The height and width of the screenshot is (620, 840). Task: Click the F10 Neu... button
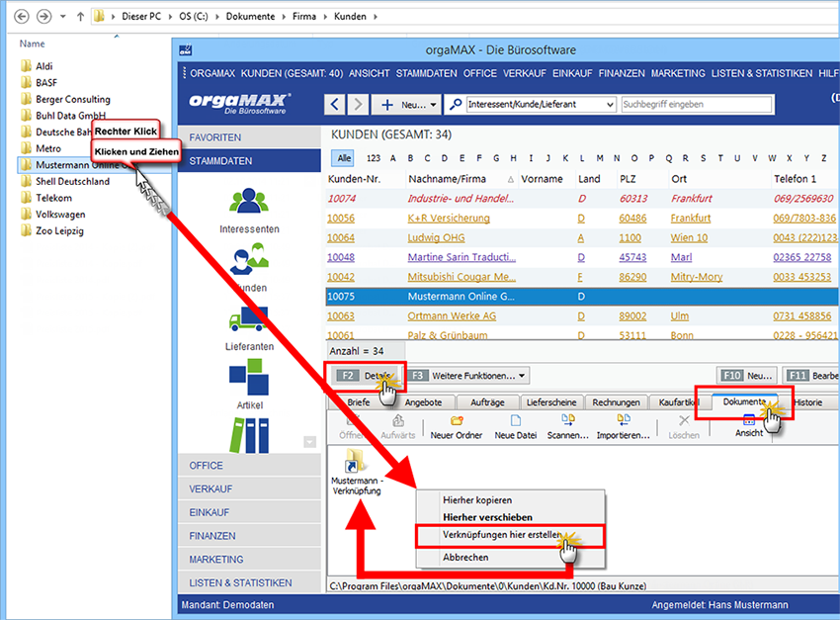(x=748, y=376)
